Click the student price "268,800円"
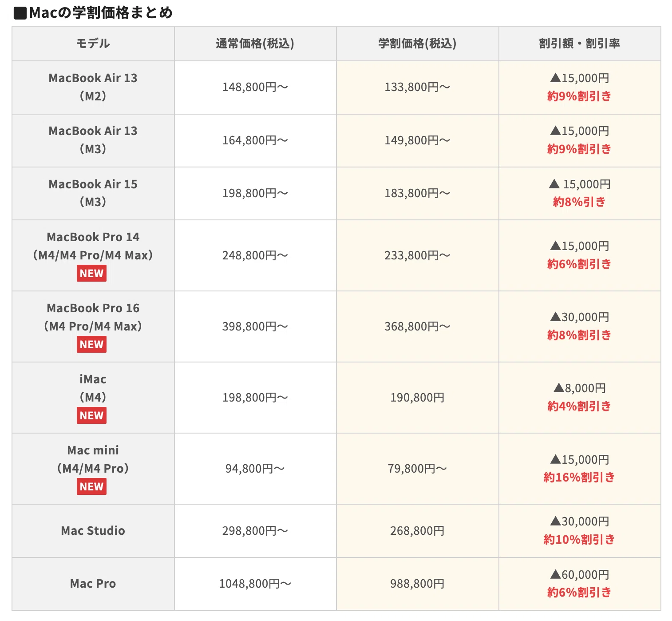672x621 pixels. click(417, 531)
